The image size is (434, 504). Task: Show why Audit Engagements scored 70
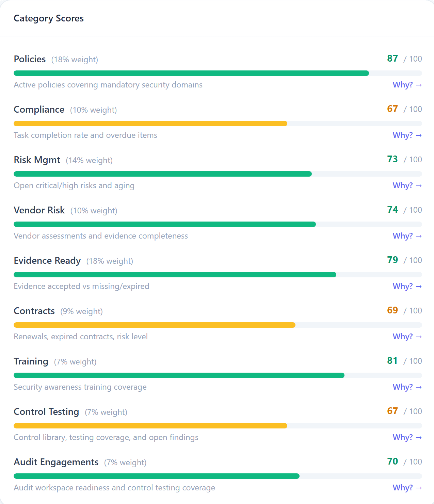click(x=407, y=488)
